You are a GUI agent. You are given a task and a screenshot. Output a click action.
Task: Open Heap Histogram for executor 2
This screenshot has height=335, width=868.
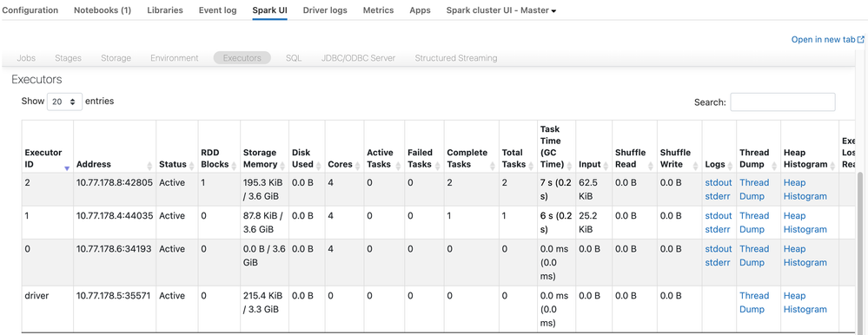coord(805,189)
